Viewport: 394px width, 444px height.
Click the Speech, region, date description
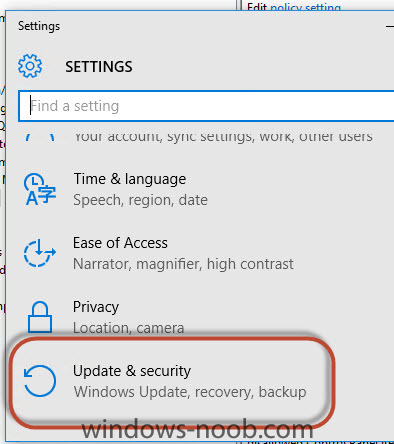pos(140,200)
